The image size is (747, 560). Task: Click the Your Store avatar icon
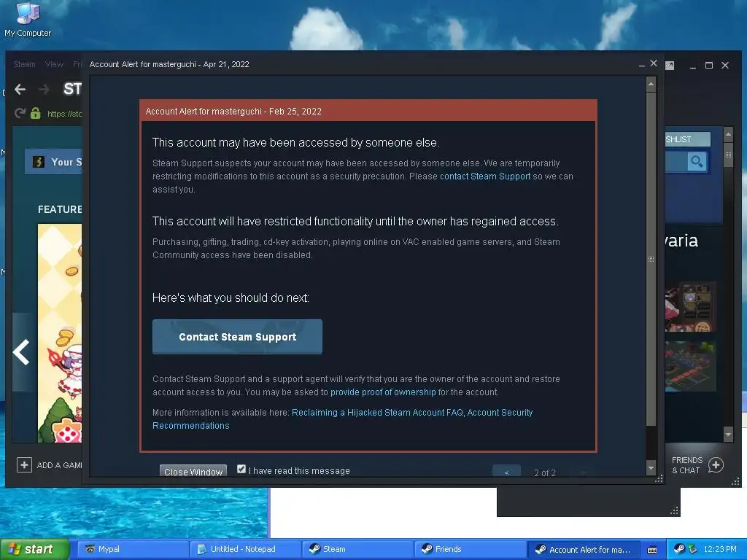tap(39, 162)
